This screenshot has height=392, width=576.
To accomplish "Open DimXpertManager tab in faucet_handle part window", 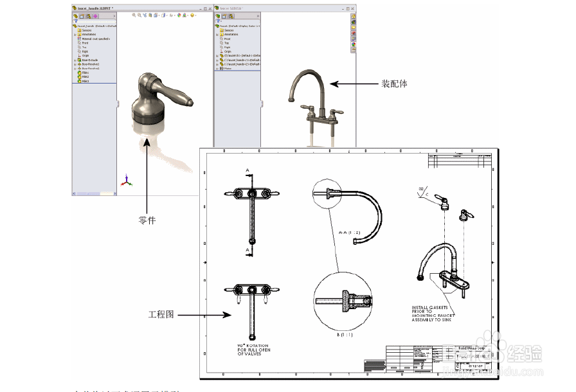I will pos(95,16).
